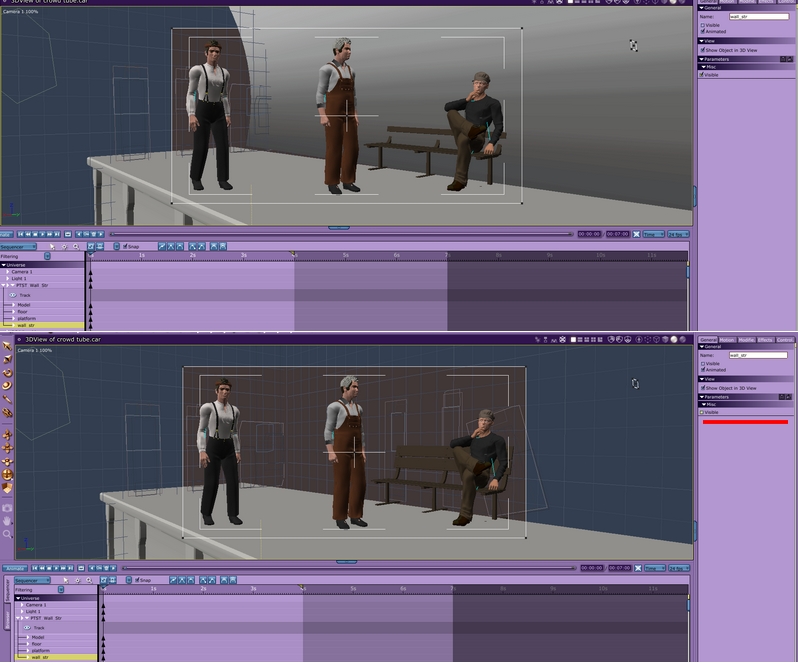Collapse Universe in lower sequencer tree

point(18,598)
